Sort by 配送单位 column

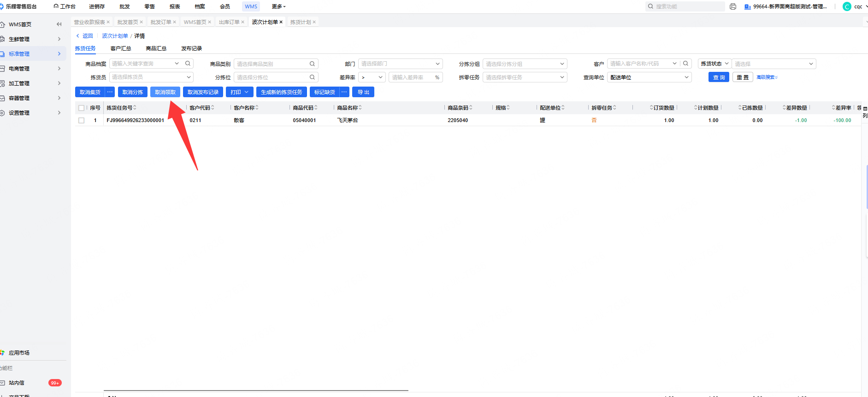tap(563, 108)
